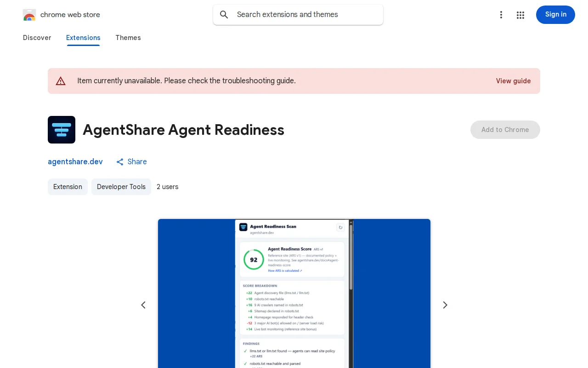Open the three-dot more options menu
Image resolution: width=588 pixels, height=368 pixels.
[501, 15]
